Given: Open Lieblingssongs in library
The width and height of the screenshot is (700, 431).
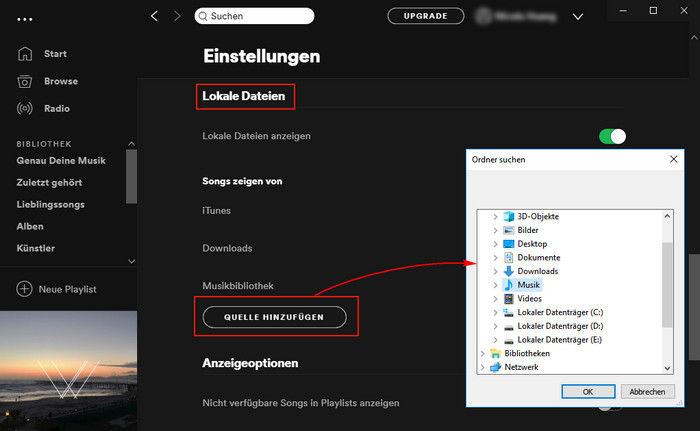Looking at the screenshot, I should (50, 205).
